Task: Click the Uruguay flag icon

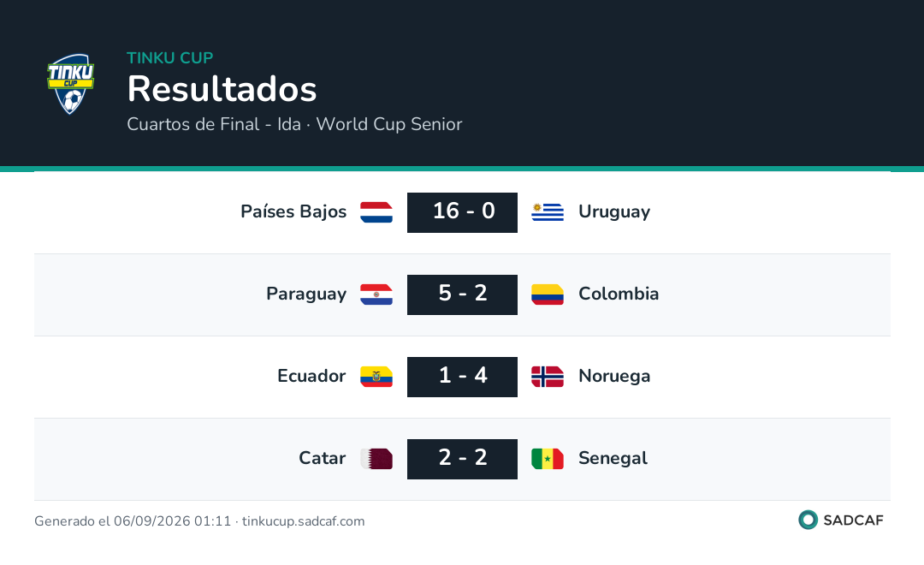Action: click(x=548, y=212)
